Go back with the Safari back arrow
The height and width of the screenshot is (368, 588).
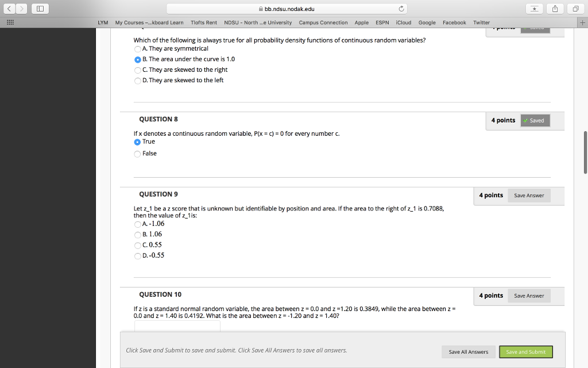pos(10,9)
